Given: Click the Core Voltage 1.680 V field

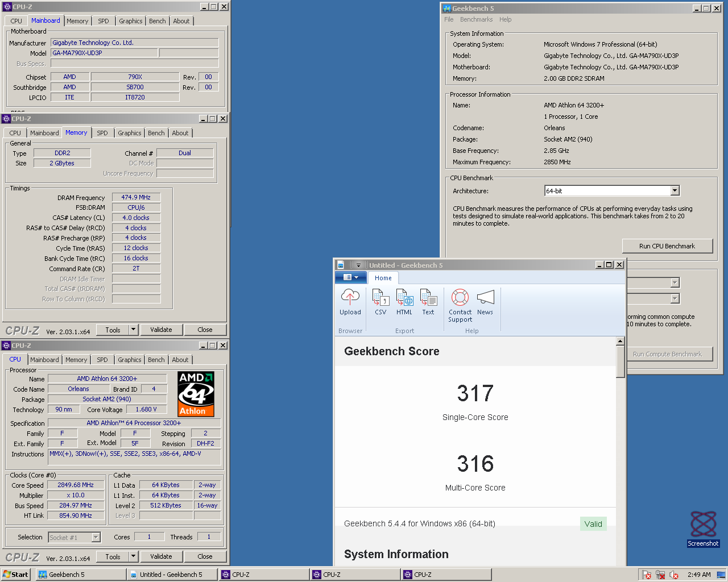Looking at the screenshot, I should tap(146, 409).
